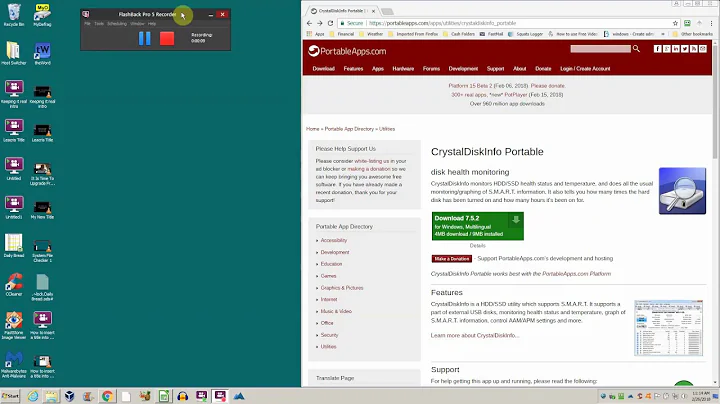Click Download 7.5.2 green button

click(x=478, y=226)
